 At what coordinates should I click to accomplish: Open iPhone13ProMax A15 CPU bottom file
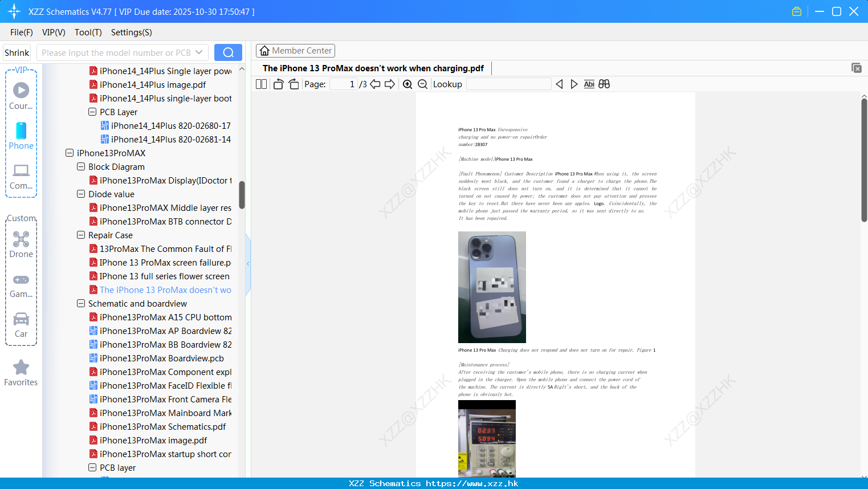[x=161, y=317]
